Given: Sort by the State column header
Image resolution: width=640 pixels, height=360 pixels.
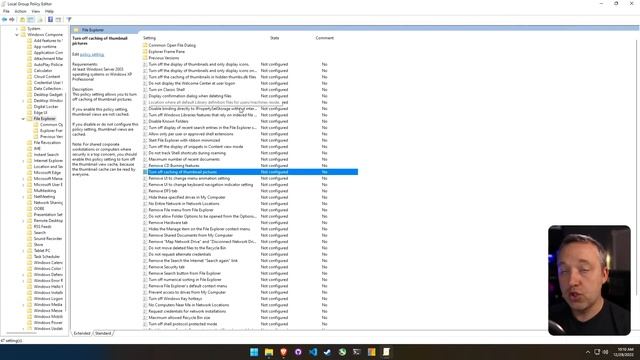Looking at the screenshot, I should click(x=275, y=38).
